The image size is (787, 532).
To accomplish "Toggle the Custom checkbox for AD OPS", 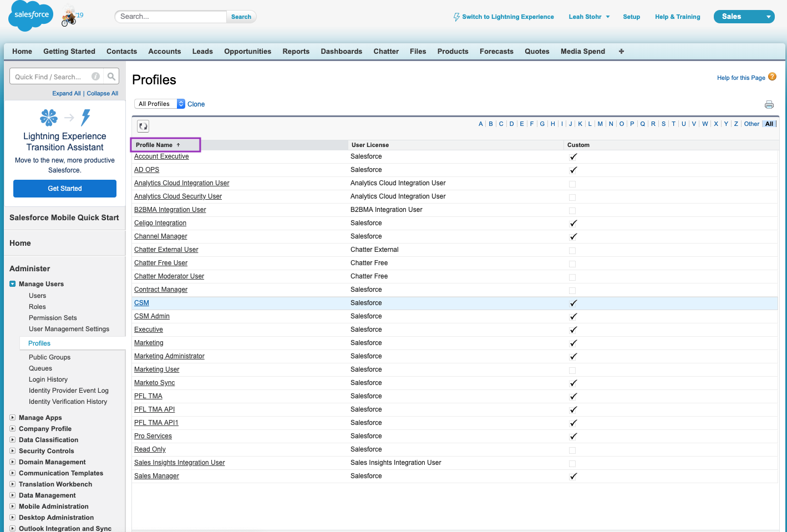I will (573, 170).
